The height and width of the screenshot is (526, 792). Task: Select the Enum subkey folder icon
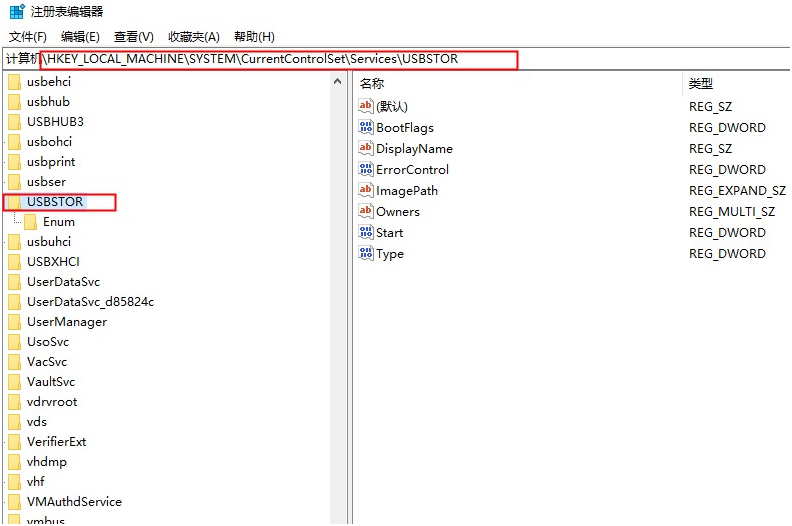(x=30, y=222)
